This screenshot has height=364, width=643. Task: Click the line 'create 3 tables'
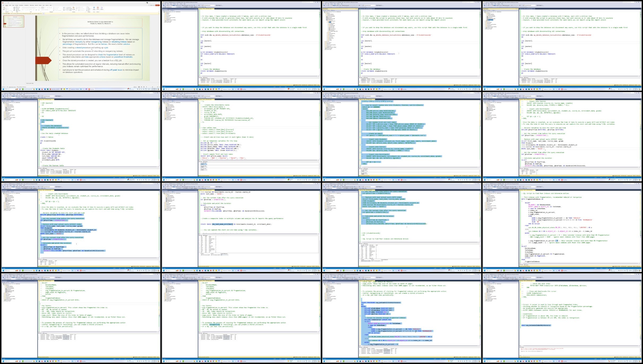pos(47,137)
